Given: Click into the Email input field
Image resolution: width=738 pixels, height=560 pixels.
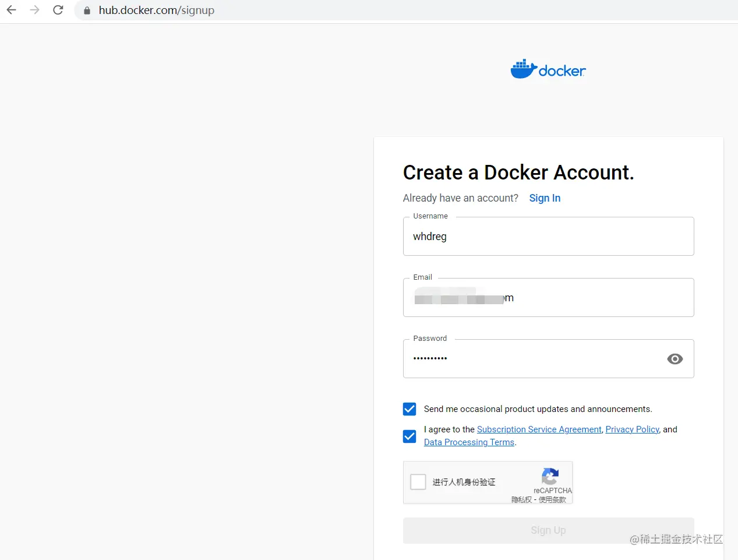Looking at the screenshot, I should (x=548, y=297).
